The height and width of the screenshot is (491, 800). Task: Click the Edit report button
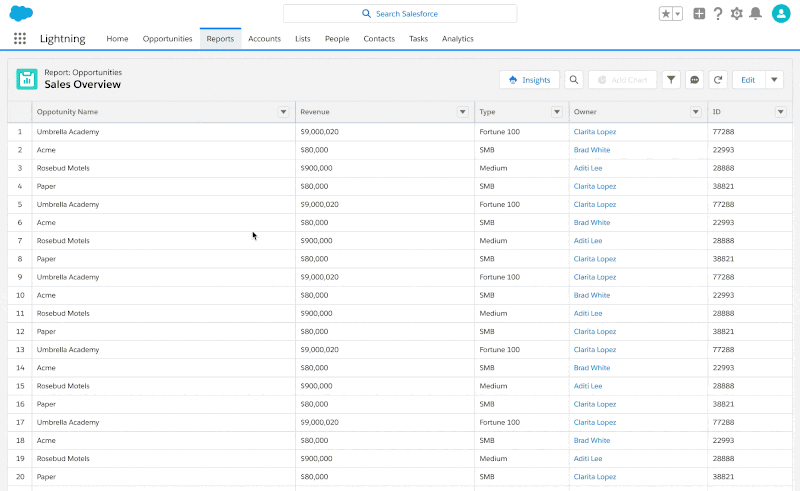(x=748, y=80)
